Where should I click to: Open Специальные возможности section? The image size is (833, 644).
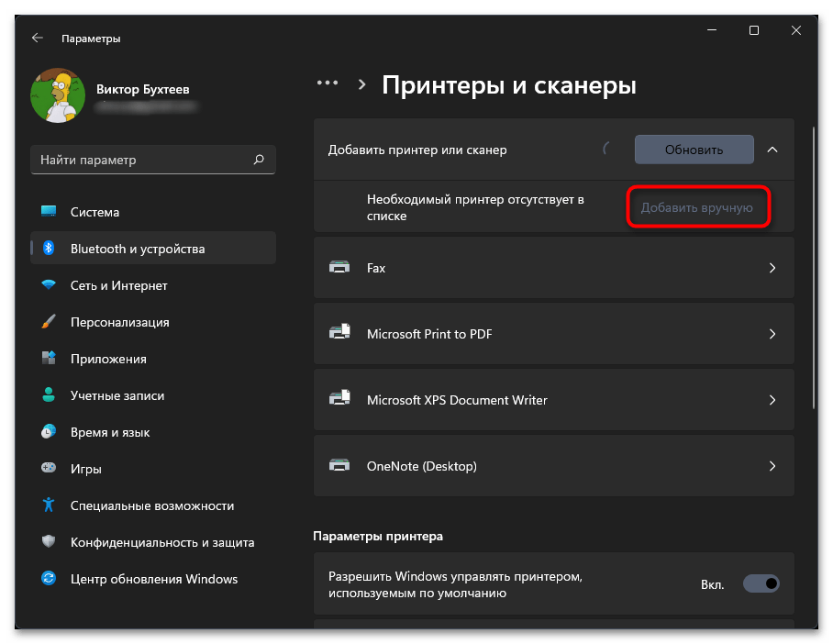[153, 505]
